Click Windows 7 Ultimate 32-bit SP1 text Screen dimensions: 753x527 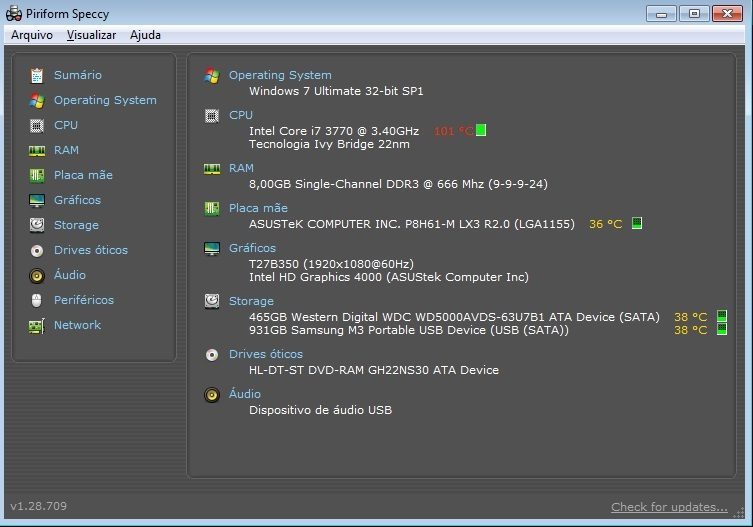[x=336, y=91]
